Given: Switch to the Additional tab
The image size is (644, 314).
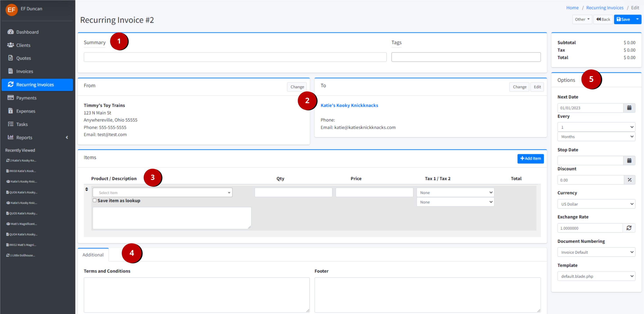Looking at the screenshot, I should click(x=93, y=255).
